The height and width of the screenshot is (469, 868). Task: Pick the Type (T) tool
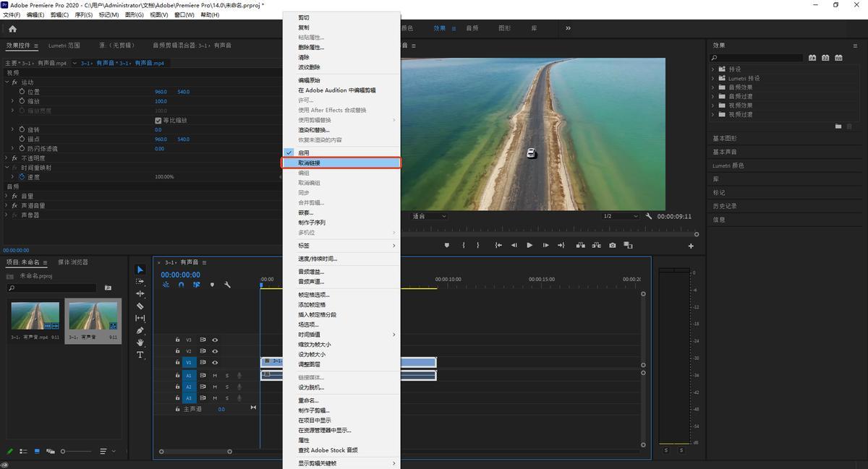[x=140, y=355]
